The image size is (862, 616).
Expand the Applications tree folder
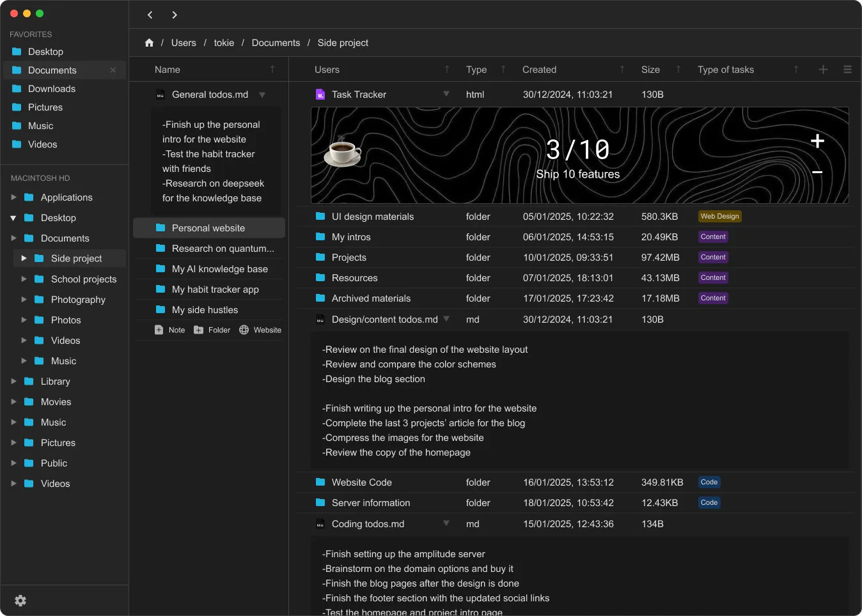click(x=13, y=197)
